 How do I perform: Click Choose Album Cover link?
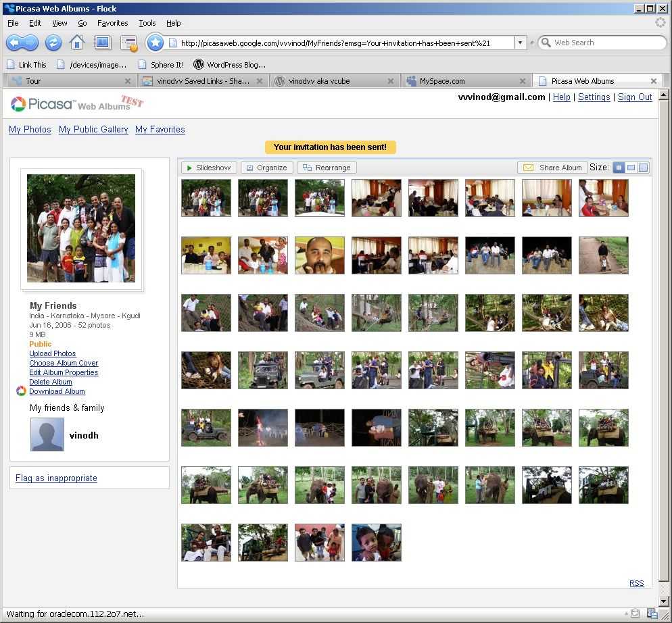tap(64, 363)
